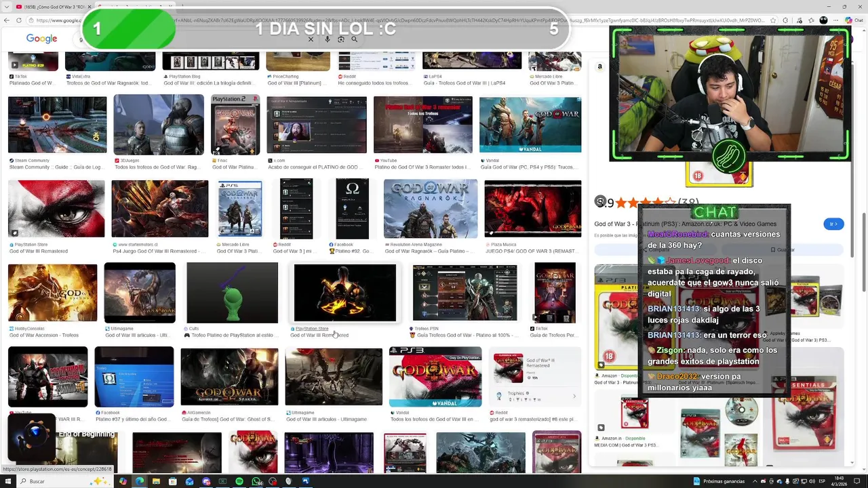The width and height of the screenshot is (868, 488).
Task: Open Microsoft Store taskbar icon
Action: pos(173,481)
